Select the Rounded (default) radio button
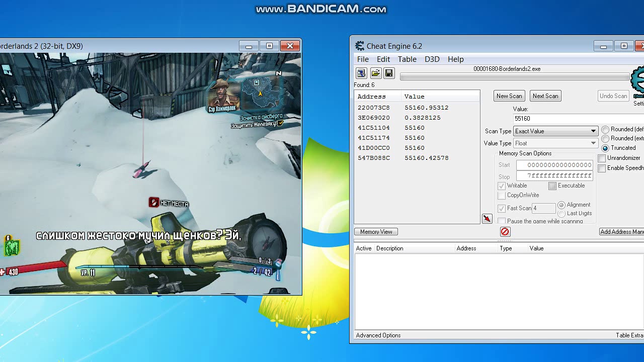 605,130
